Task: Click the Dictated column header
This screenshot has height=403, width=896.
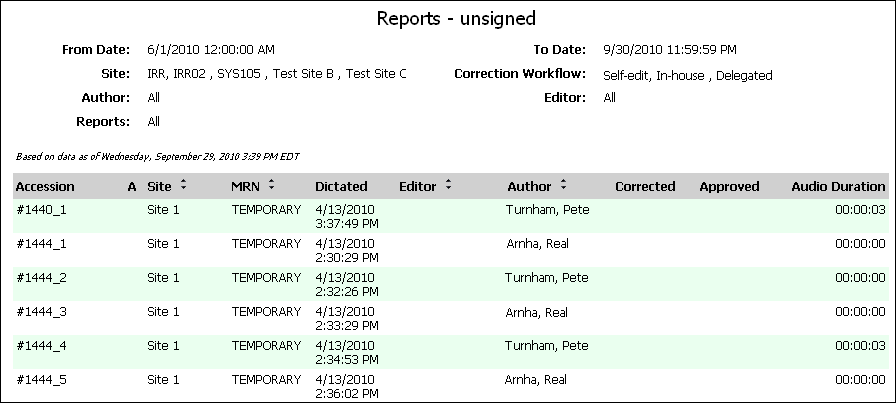Action: coord(341,186)
